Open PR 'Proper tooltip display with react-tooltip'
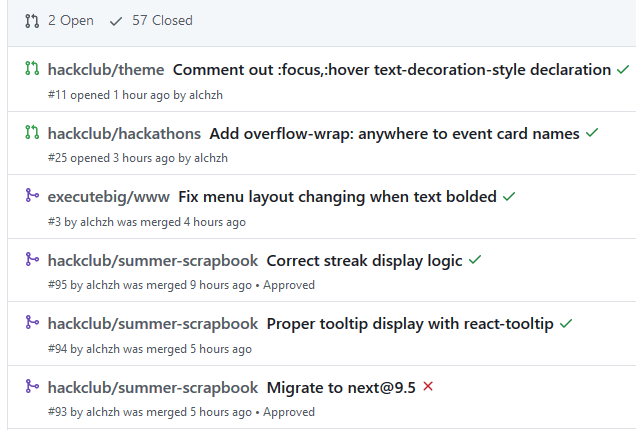Screen dimensions: 636x430 410,324
